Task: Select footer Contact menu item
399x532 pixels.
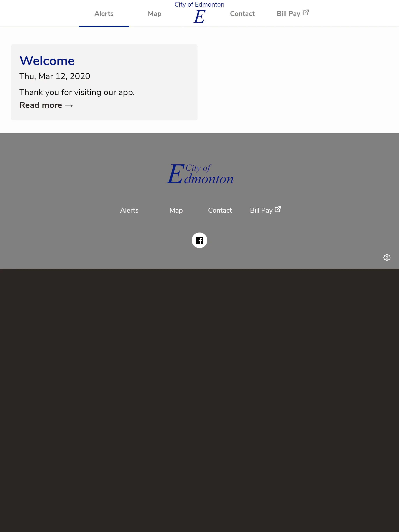Action: [x=220, y=210]
